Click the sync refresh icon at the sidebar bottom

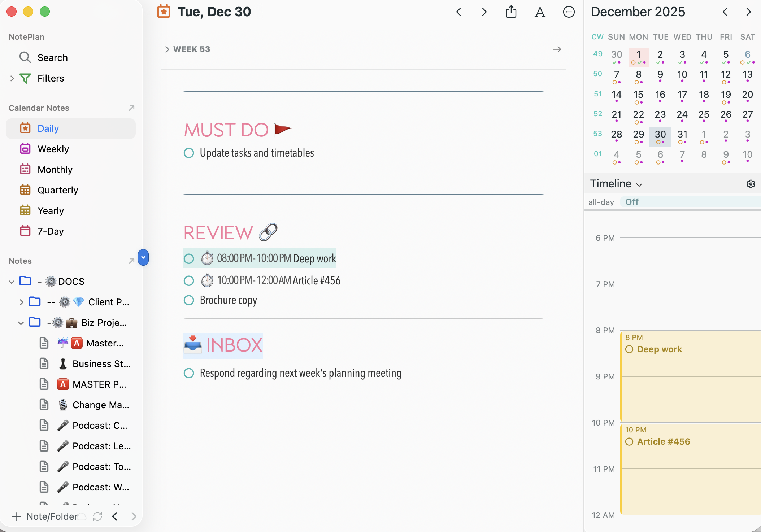(97, 516)
